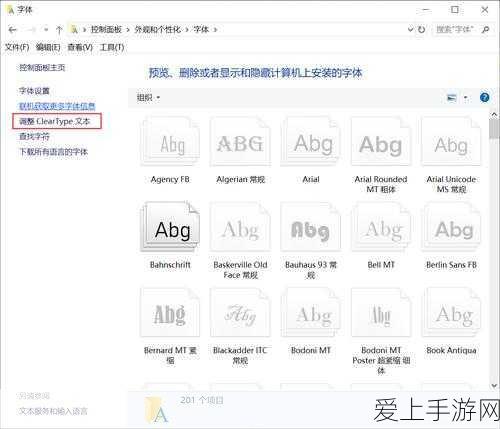Image resolution: width=500 pixels, height=429 pixels.
Task: Click the search magnifier icon
Action: 486,29
